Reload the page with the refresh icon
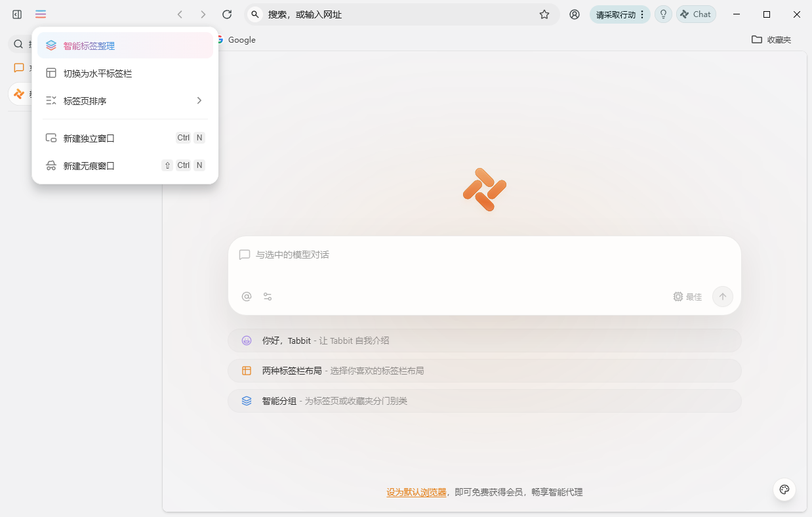 point(227,14)
